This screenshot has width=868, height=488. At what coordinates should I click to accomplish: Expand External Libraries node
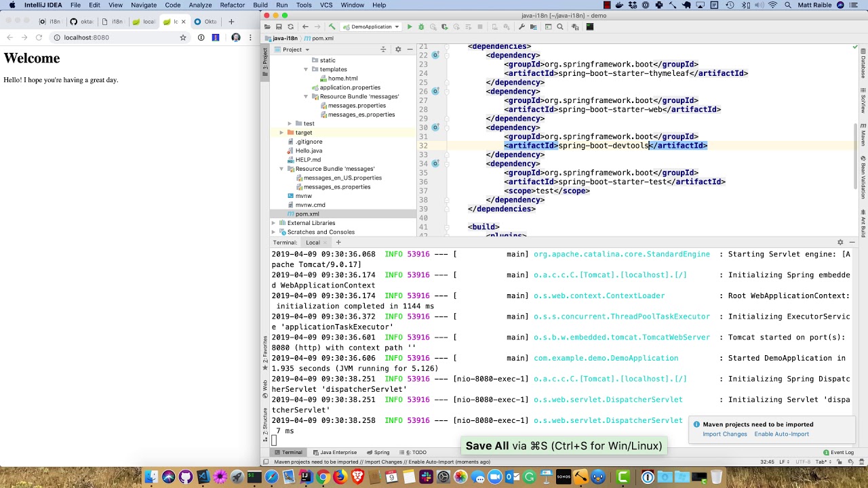273,223
